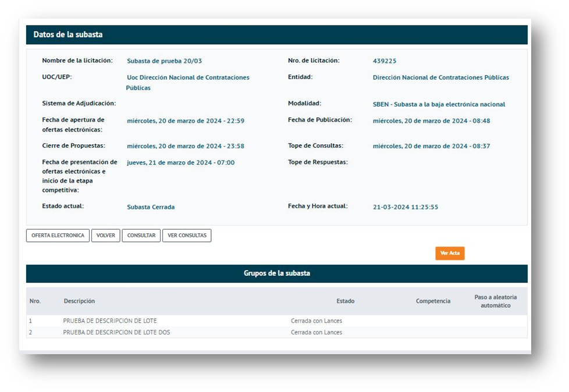Image resolution: width=569 pixels, height=392 pixels.
Task: Click the UOC/UEP label
Action: [57, 77]
